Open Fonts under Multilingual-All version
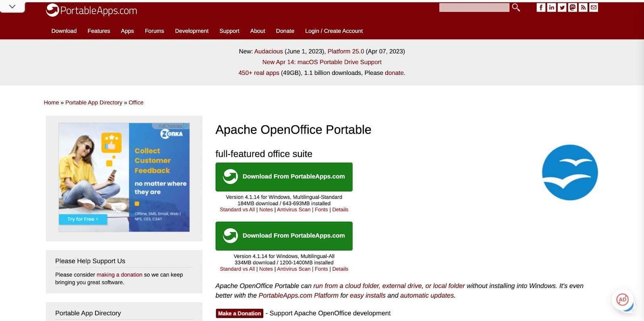Viewport: 644px width, 321px height. [x=321, y=269]
